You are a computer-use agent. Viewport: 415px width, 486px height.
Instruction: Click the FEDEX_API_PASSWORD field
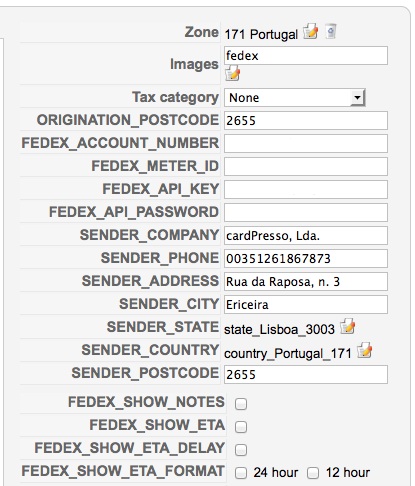click(x=306, y=213)
